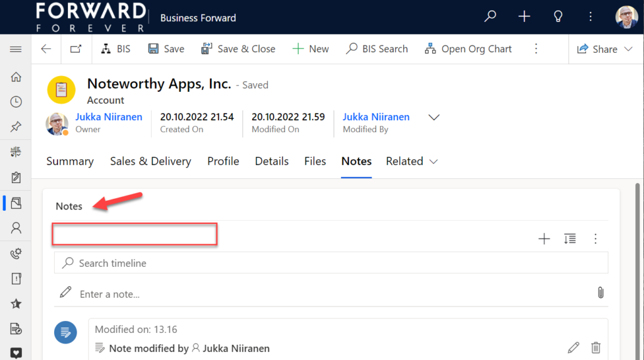This screenshot has width=644, height=360.
Task: Click the paperclip attach file icon
Action: pyautogui.click(x=601, y=293)
